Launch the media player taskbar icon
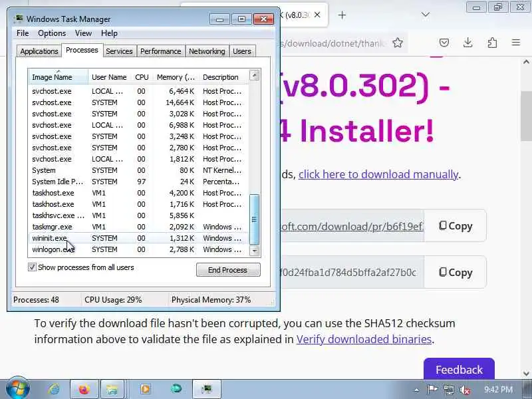This screenshot has height=399, width=532. point(145,389)
